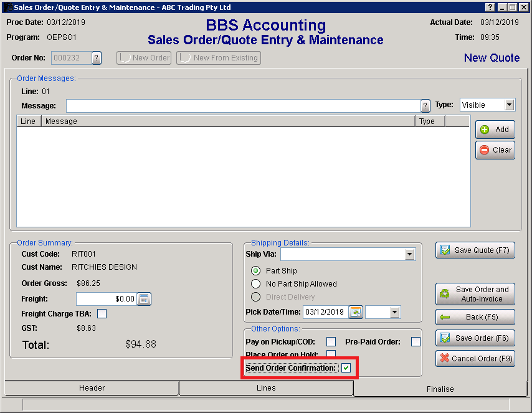Open the Ship Via dropdown list
This screenshot has height=413, width=532.
(x=409, y=254)
